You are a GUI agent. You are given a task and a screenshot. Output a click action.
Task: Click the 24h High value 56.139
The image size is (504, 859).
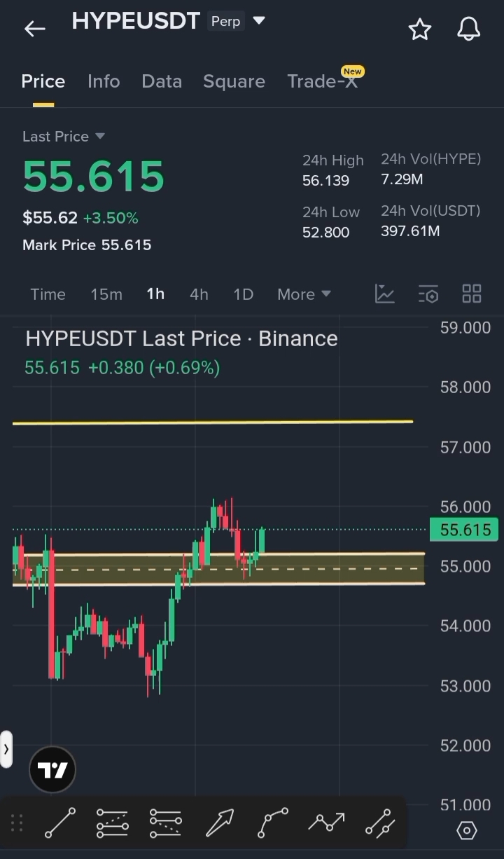325,181
